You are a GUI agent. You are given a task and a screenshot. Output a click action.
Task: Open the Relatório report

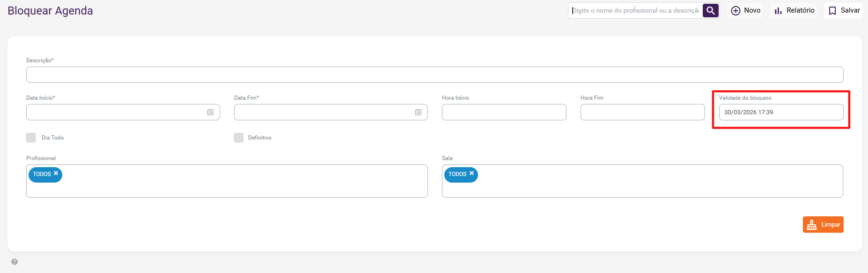[x=794, y=10]
